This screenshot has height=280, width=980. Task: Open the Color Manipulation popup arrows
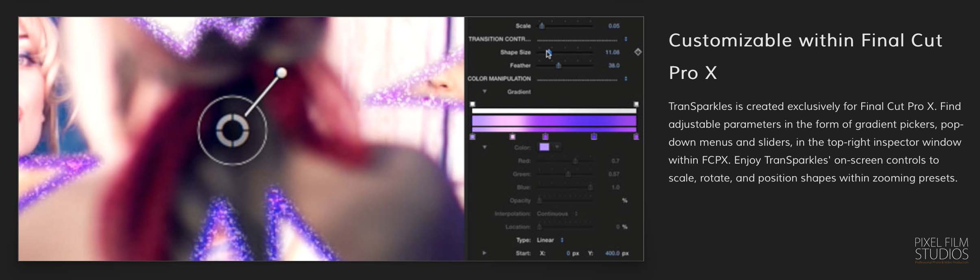626,79
